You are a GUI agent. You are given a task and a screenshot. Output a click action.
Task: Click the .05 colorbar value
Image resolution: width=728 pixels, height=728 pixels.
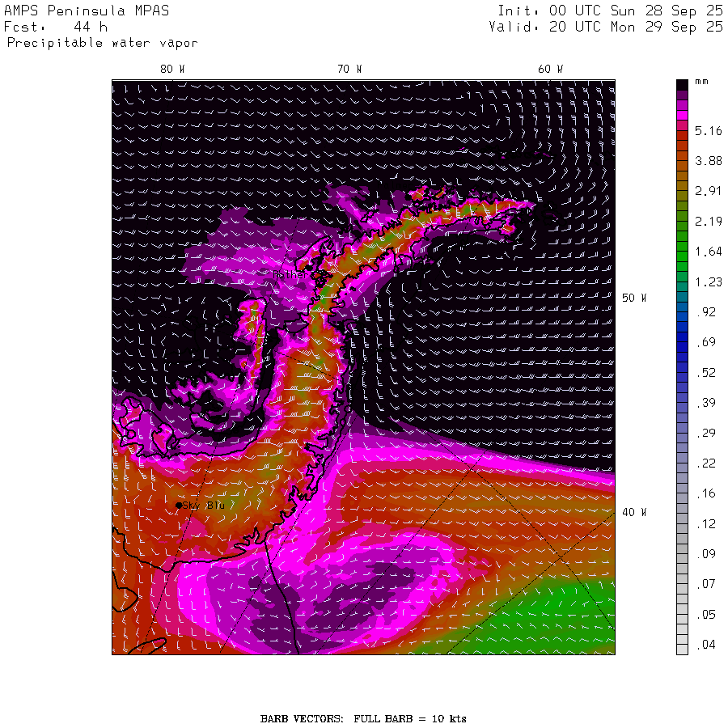[x=706, y=614]
